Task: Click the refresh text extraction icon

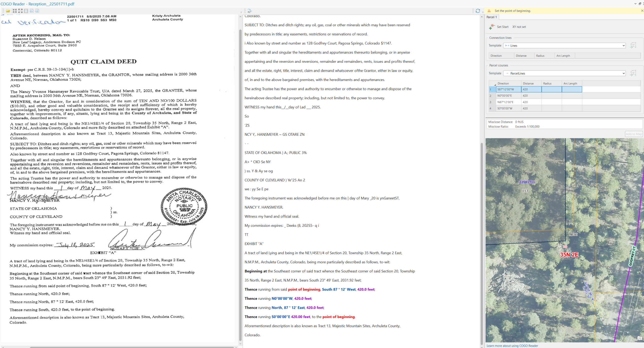Action: click(x=478, y=11)
